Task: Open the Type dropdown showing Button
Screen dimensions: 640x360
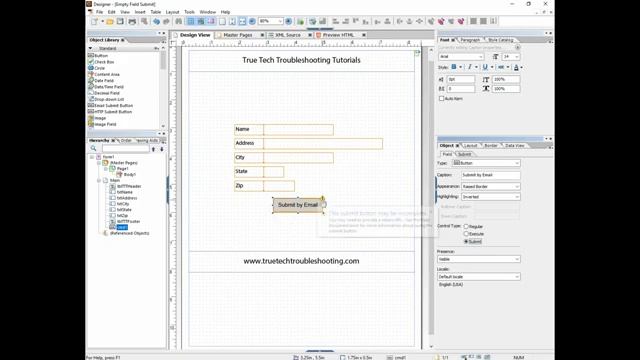Action: [517, 163]
